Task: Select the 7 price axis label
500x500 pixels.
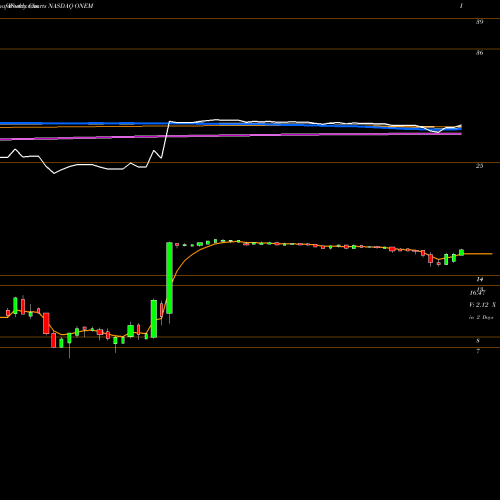Action: (x=478, y=351)
